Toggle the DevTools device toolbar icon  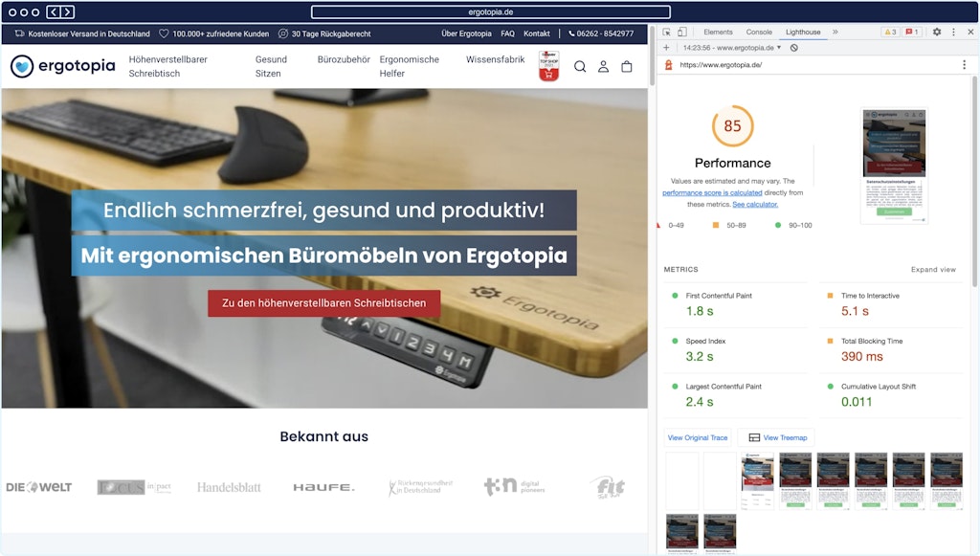coord(681,32)
